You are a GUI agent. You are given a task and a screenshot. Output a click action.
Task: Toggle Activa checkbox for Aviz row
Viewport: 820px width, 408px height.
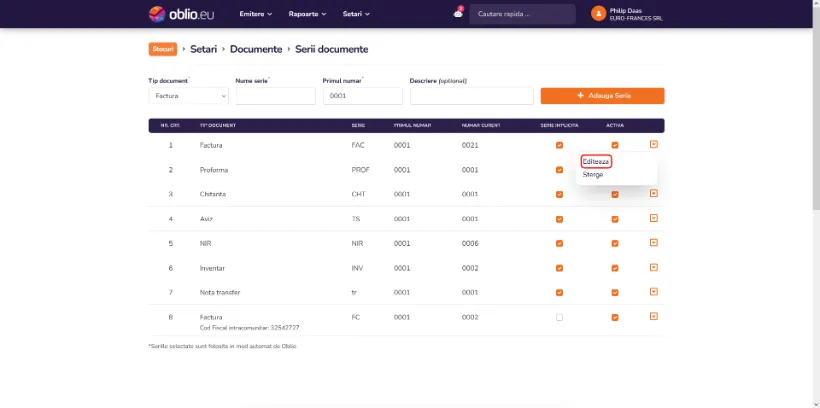pyautogui.click(x=615, y=219)
